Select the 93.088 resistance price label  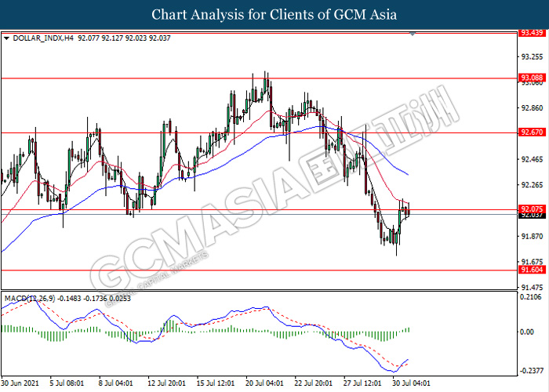[x=532, y=78]
